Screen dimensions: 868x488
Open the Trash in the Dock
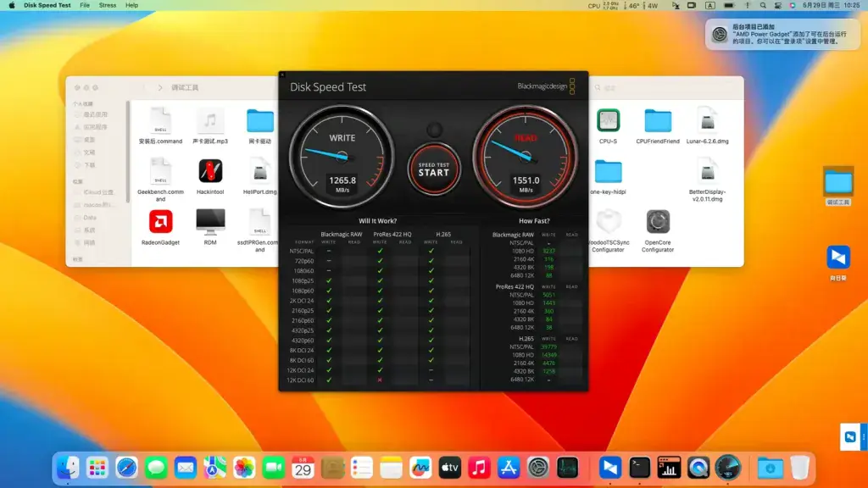tap(799, 468)
